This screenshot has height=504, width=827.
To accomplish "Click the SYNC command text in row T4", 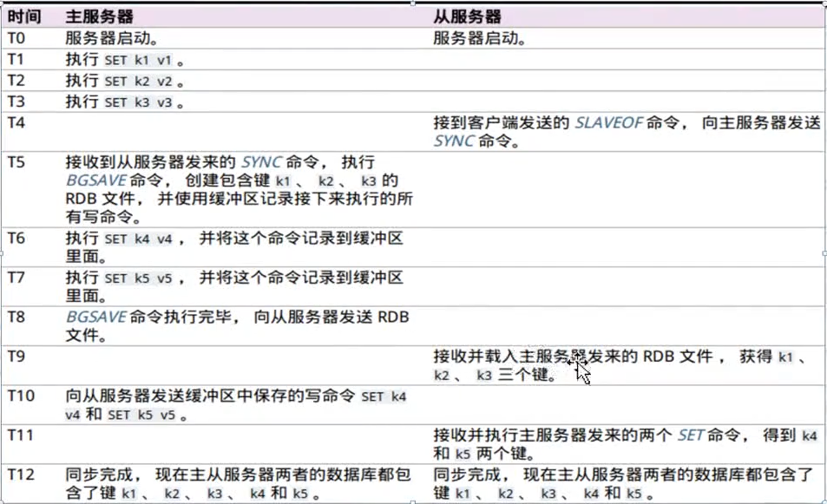I will pyautogui.click(x=454, y=141).
